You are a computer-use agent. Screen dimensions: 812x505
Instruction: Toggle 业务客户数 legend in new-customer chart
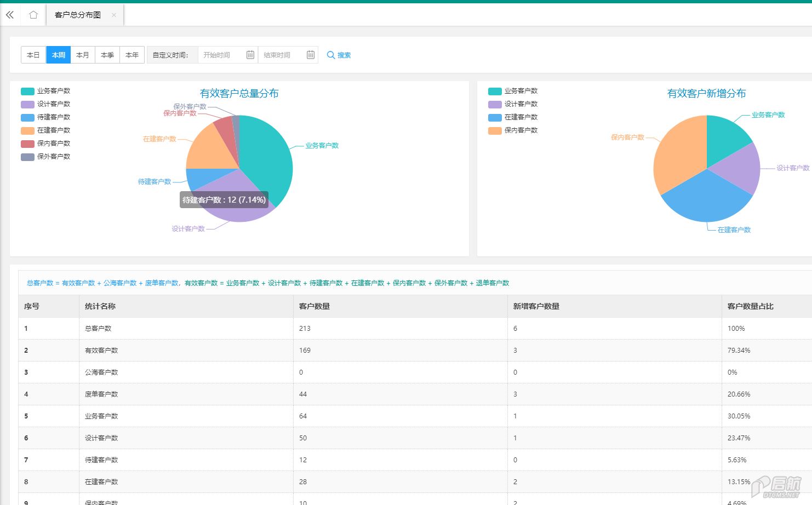(513, 91)
